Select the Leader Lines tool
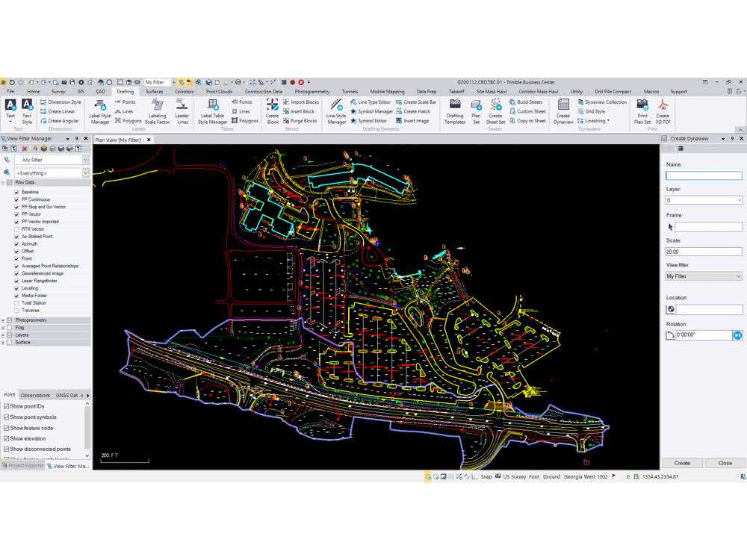 coord(182,111)
